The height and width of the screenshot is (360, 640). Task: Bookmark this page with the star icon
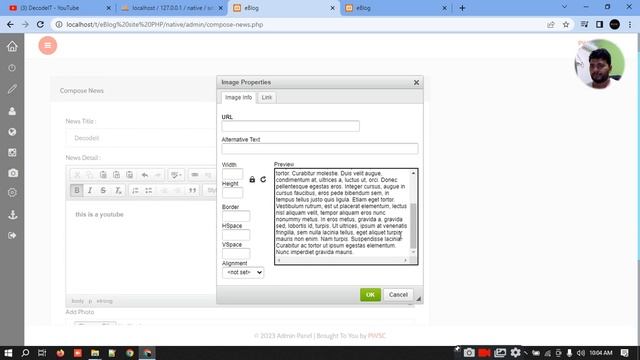566,24
